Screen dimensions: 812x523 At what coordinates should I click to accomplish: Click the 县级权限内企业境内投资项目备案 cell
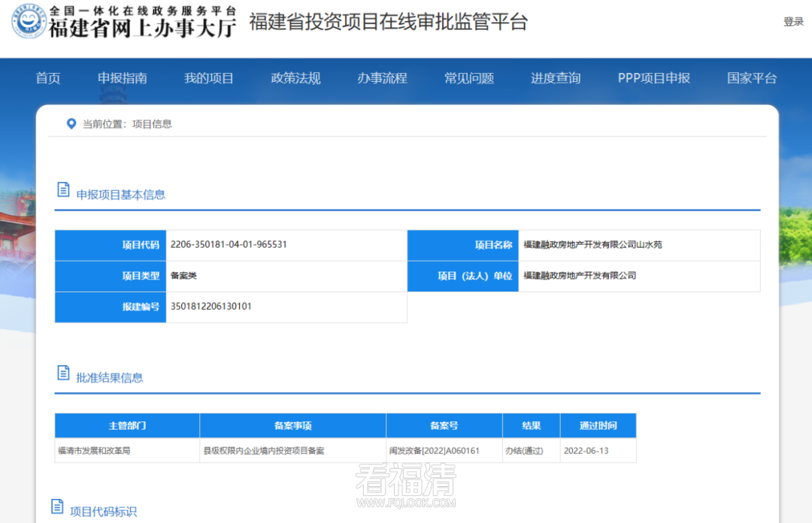292,451
